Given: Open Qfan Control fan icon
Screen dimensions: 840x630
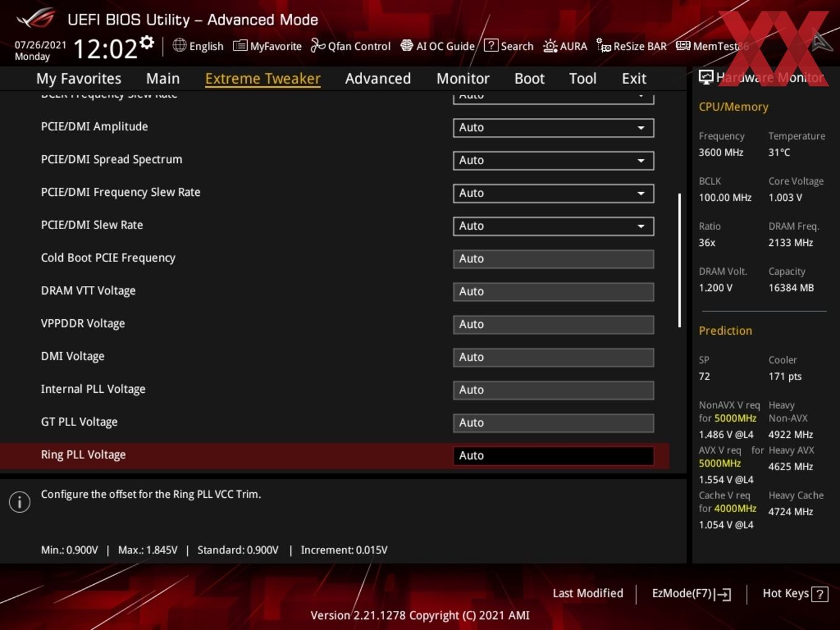Looking at the screenshot, I should 317,45.
